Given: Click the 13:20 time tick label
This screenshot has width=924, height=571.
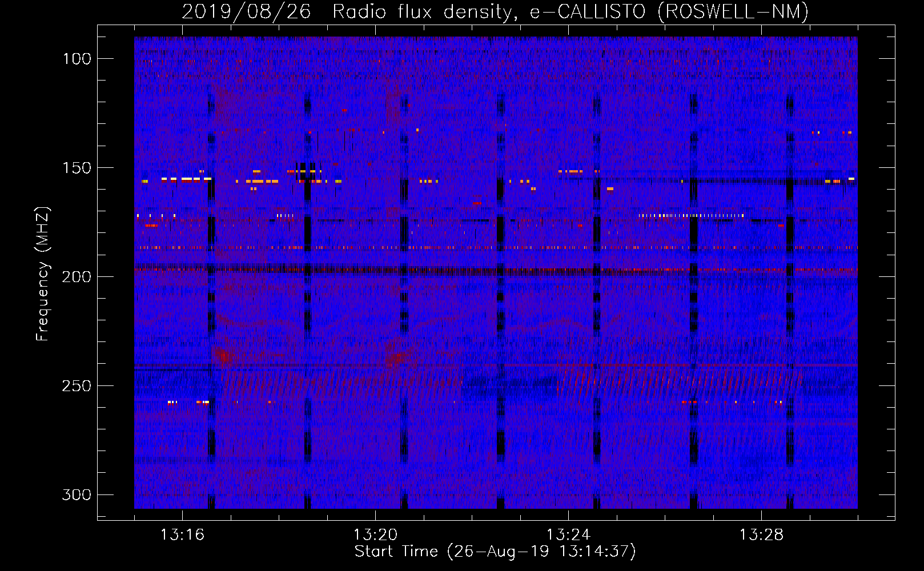Looking at the screenshot, I should point(376,535).
